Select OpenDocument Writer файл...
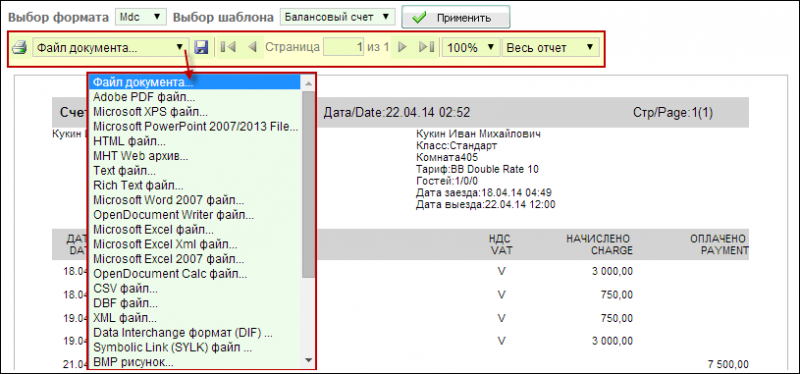Screen dimensions: 800x374 [195, 215]
